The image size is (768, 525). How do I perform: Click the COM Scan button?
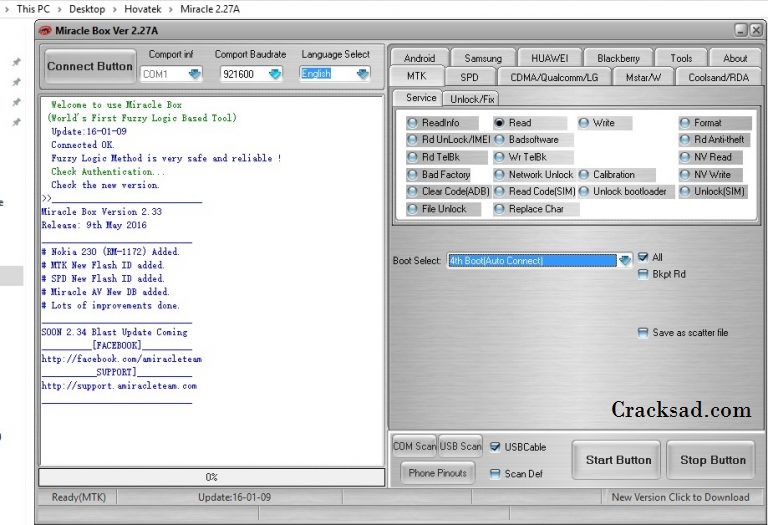[x=414, y=446]
